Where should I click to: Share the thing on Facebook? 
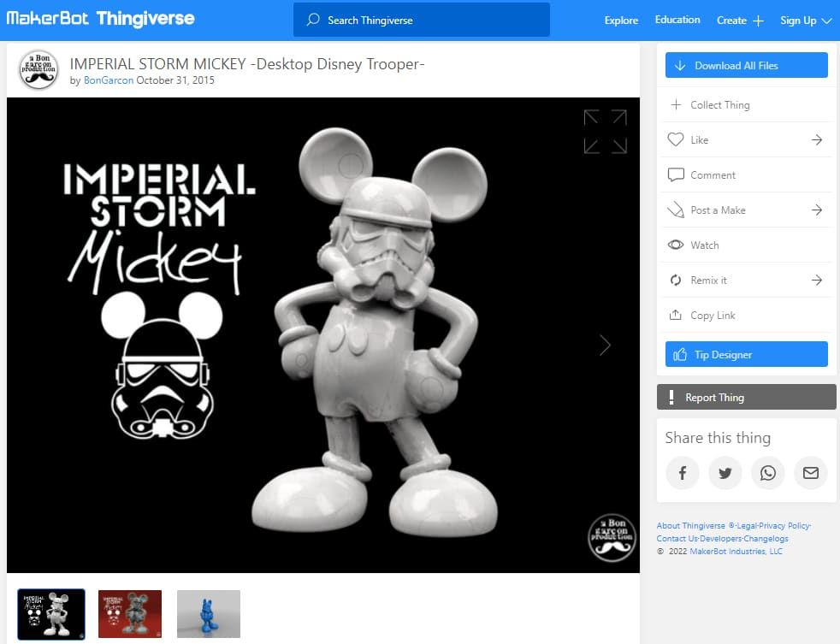pyautogui.click(x=682, y=473)
